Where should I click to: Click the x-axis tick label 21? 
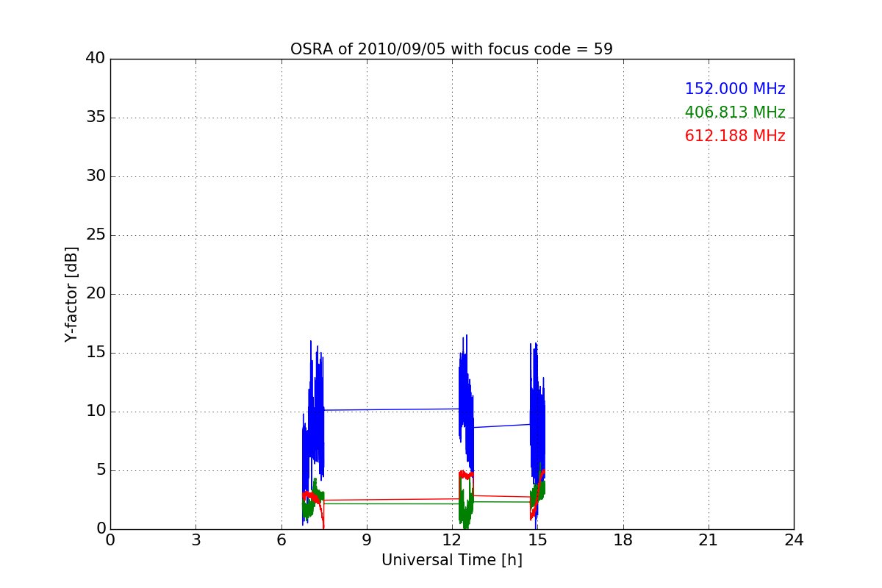(x=709, y=540)
